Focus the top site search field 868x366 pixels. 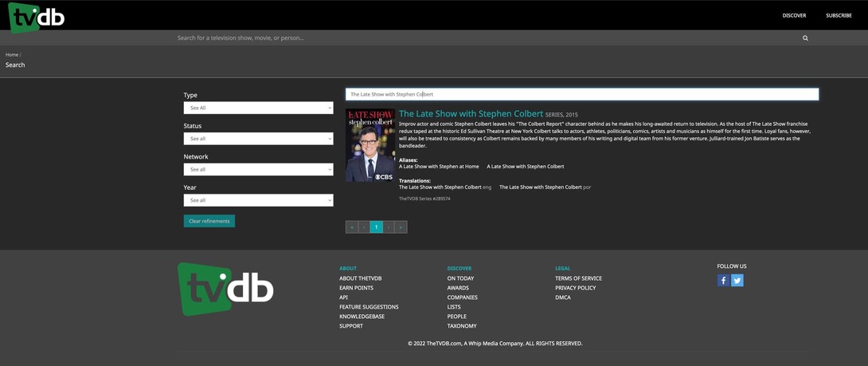487,38
